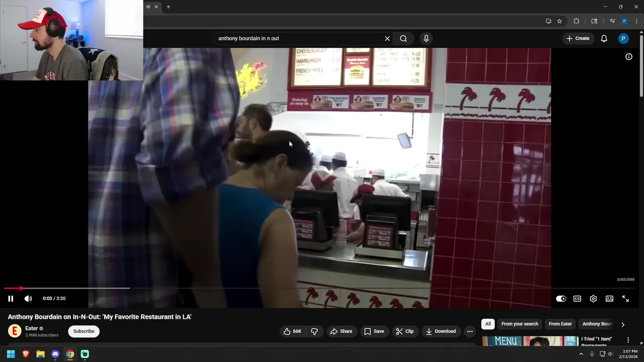Save the video to a playlist

pyautogui.click(x=374, y=331)
